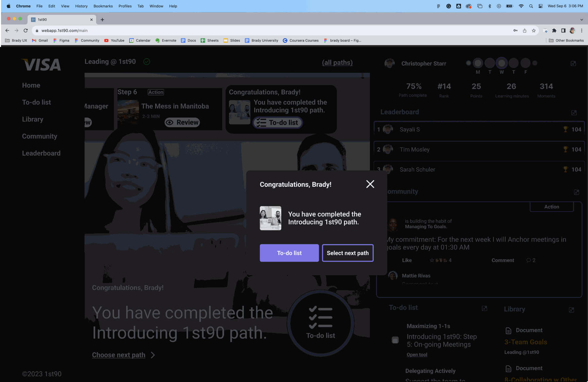Choose Select next path in the dialog
The height and width of the screenshot is (382, 588).
348,253
